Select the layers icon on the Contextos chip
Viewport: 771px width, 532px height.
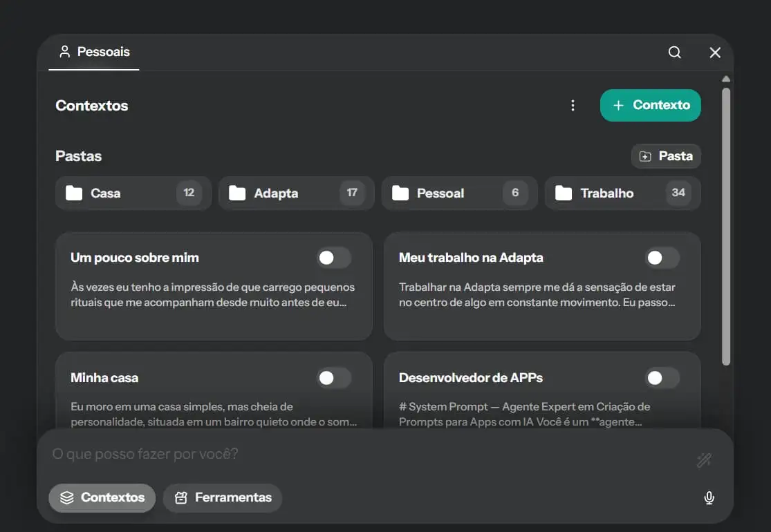click(66, 497)
